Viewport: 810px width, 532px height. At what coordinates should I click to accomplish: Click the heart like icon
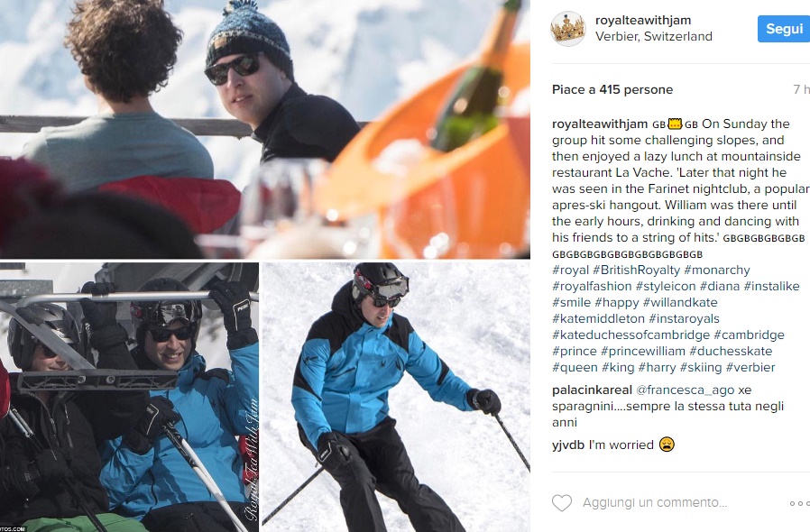[x=562, y=502]
